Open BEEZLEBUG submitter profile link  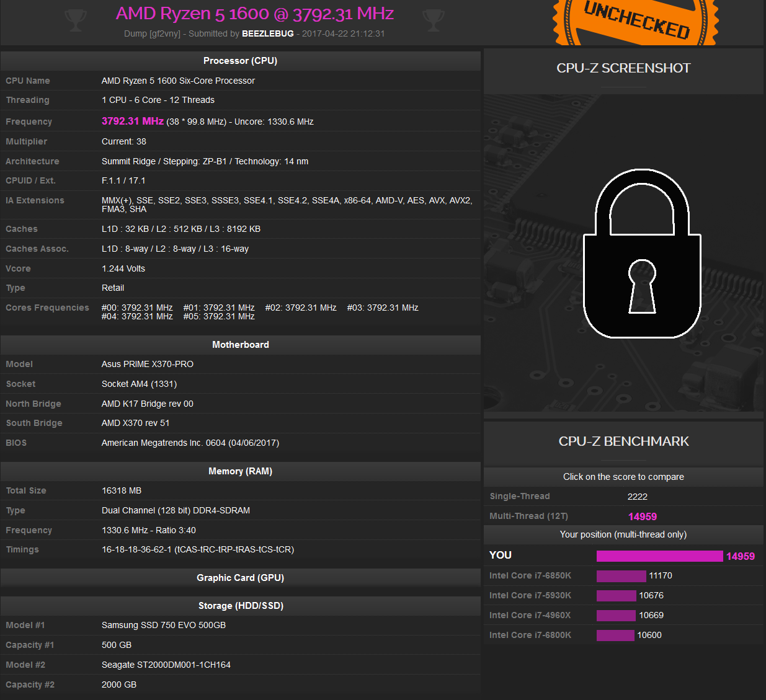(268, 33)
